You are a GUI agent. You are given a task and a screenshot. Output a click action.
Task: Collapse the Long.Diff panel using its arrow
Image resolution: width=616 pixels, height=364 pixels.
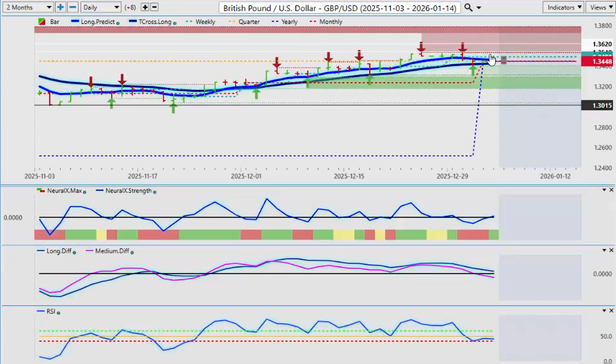pos(604,250)
